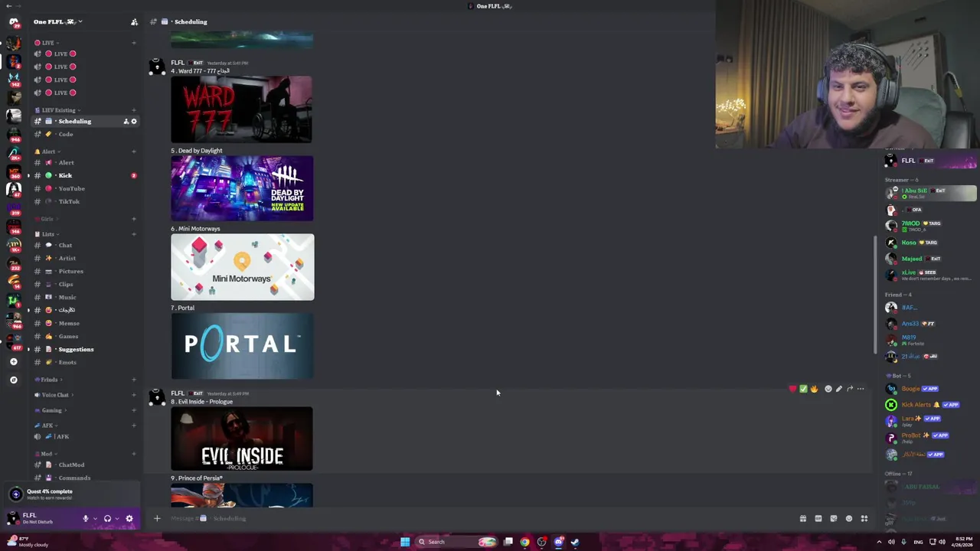The width and height of the screenshot is (980, 551).
Task: Expand the Voice Chat category
Action: click(53, 395)
